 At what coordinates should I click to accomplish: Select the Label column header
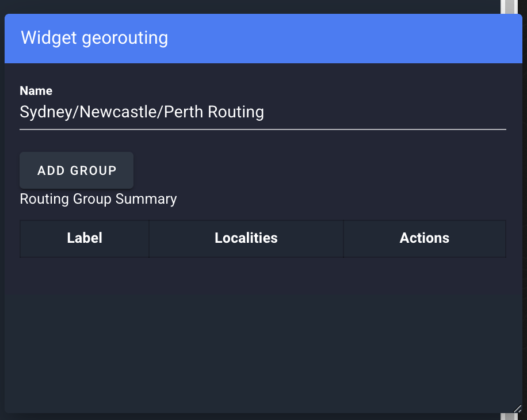point(85,238)
